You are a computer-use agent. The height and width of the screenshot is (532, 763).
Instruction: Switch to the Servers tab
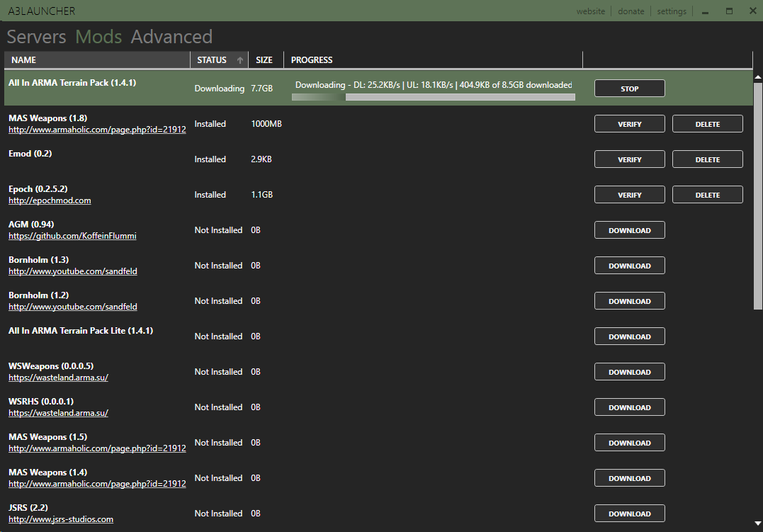tap(37, 37)
